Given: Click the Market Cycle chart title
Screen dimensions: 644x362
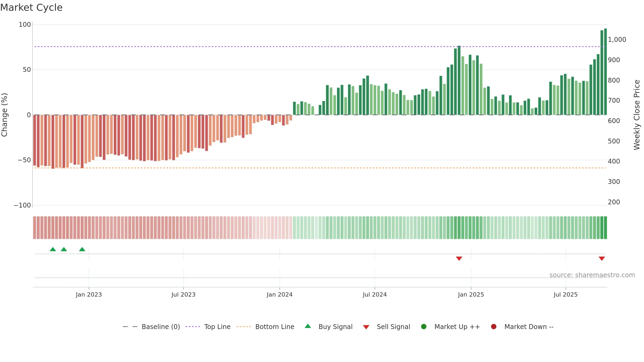Looking at the screenshot, I should pyautogui.click(x=31, y=8).
